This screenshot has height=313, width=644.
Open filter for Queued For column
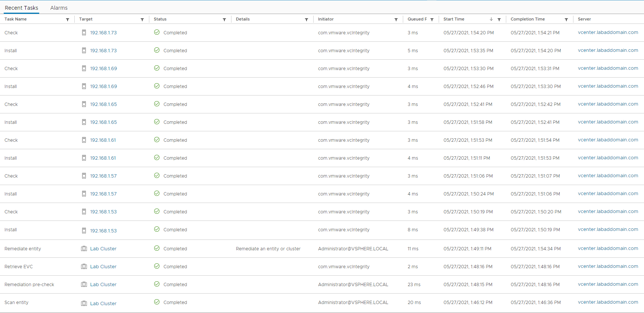click(x=432, y=19)
